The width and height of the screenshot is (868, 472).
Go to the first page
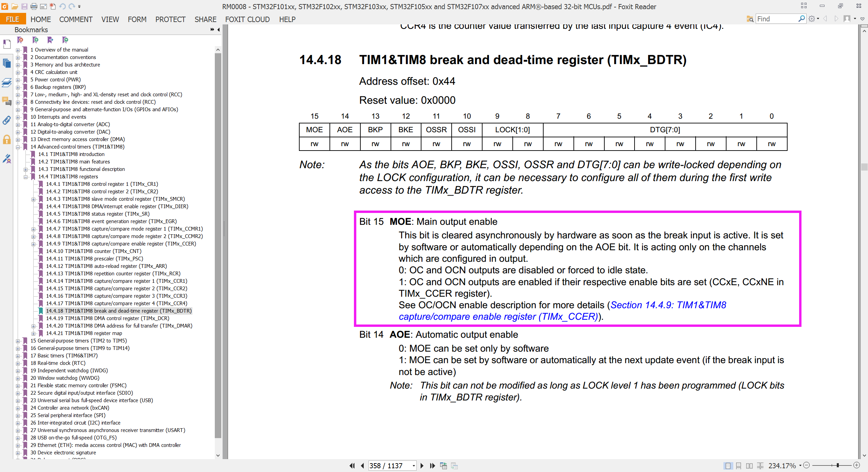click(352, 466)
